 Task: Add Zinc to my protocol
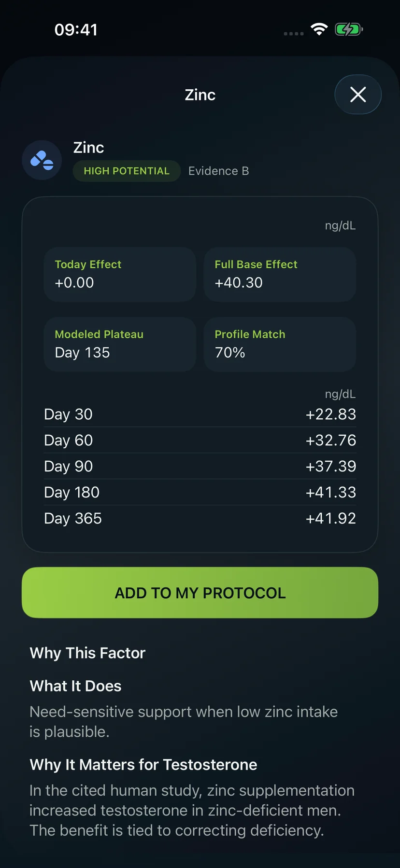click(x=200, y=592)
